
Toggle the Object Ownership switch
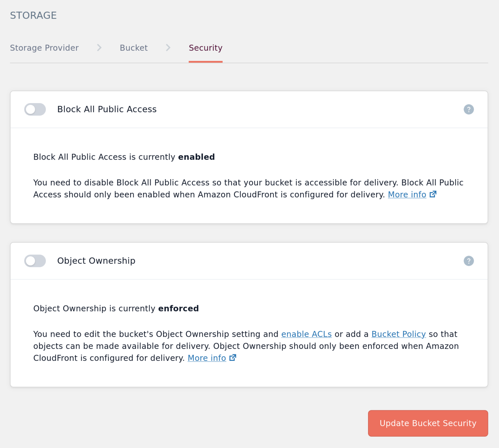35,261
